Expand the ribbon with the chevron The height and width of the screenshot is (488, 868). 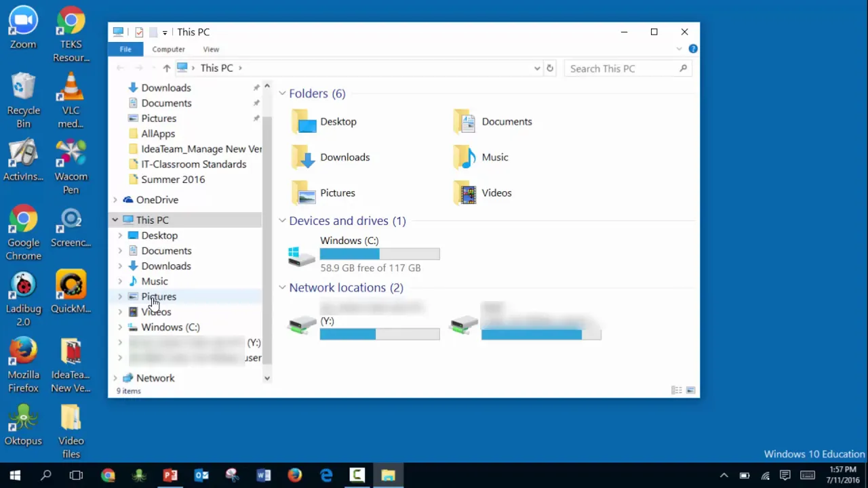pyautogui.click(x=679, y=49)
